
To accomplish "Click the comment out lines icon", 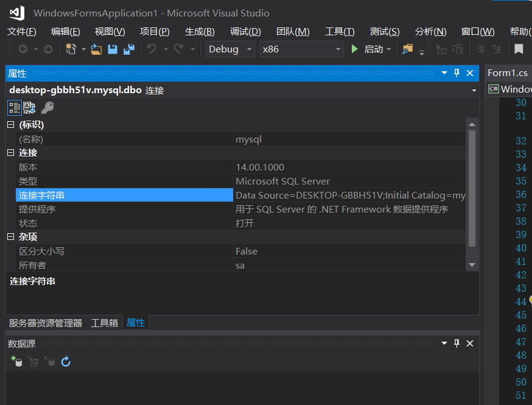I will (x=480, y=49).
